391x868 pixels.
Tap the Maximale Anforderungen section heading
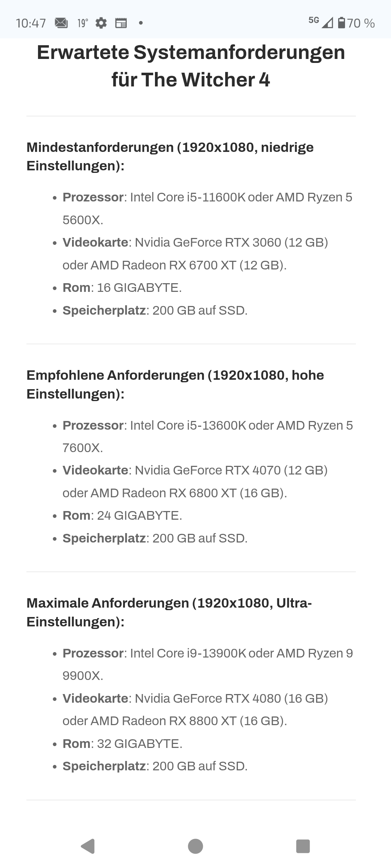(169, 612)
